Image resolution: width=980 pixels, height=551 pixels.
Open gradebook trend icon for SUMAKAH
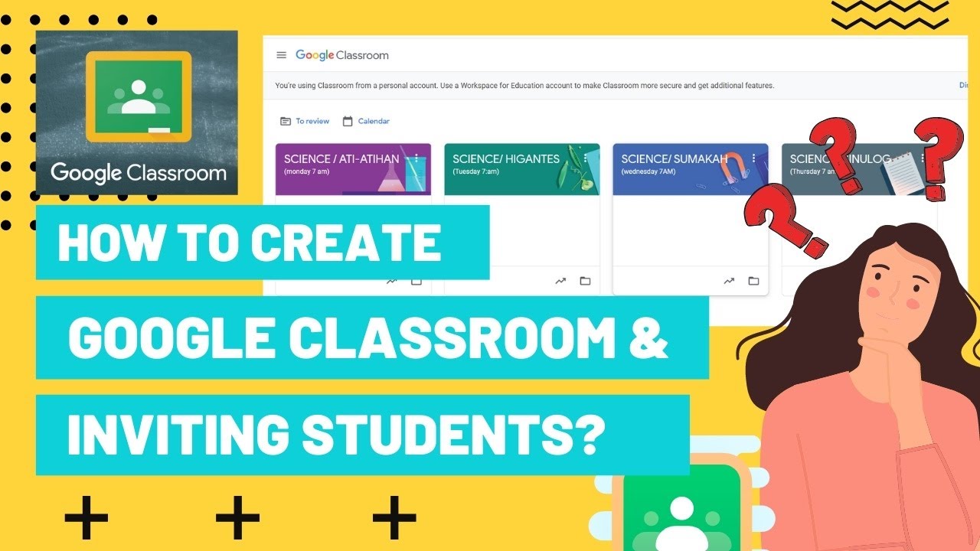[x=729, y=281]
